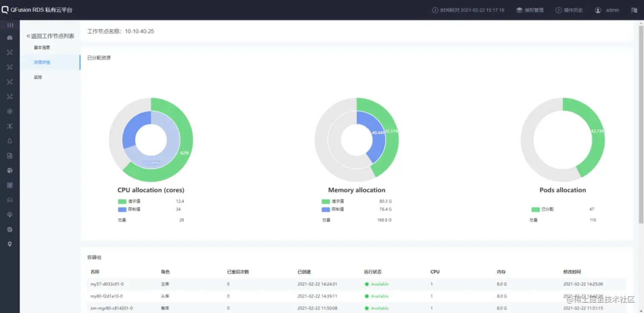The height and width of the screenshot is (313, 644).
Task: Click the 修改时间 column header
Action: (x=572, y=272)
